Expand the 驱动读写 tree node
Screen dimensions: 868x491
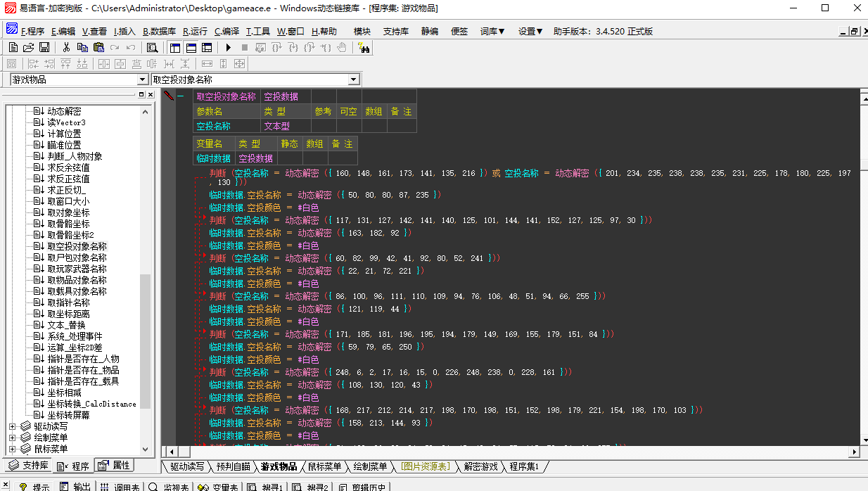click(11, 425)
